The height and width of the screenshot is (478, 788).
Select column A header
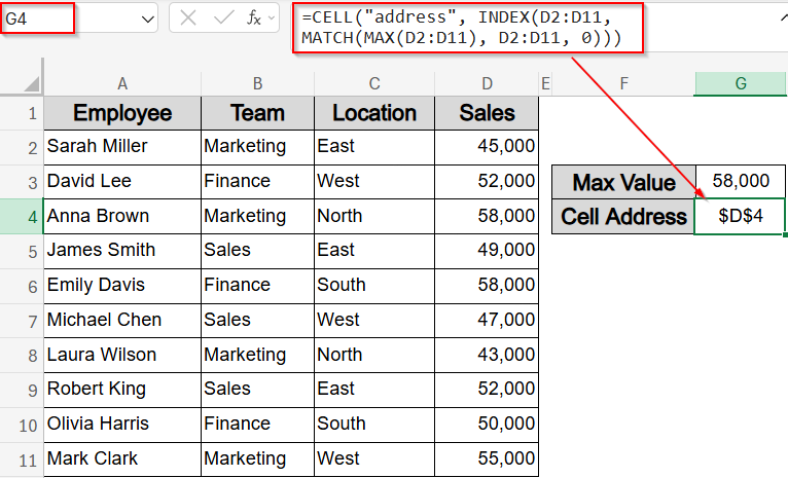pos(122,84)
